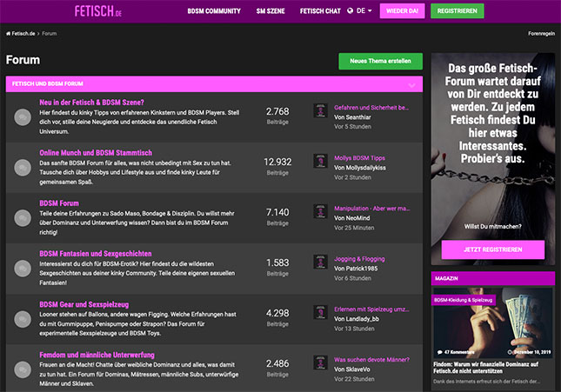Collapse the Fetisch und BDSM Forum section

[411, 84]
